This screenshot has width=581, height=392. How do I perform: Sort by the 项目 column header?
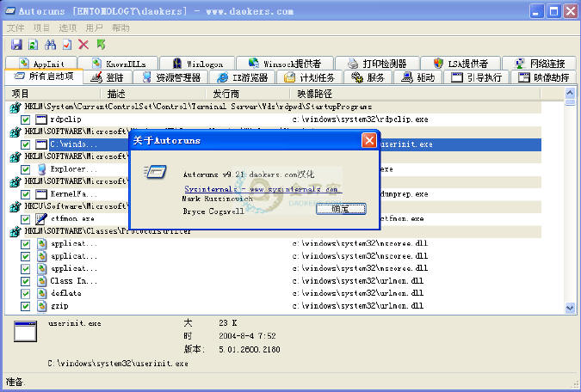[x=53, y=94]
